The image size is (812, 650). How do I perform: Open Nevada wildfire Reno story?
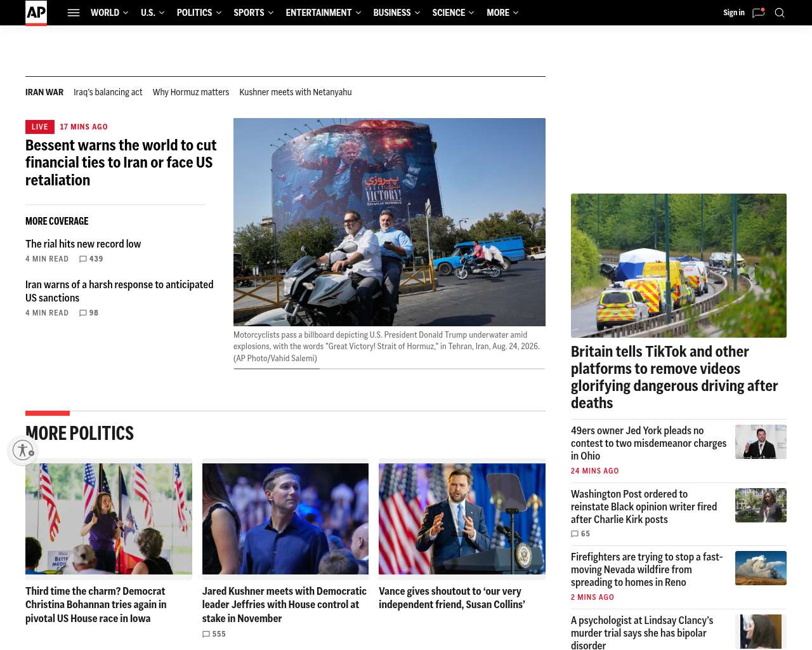point(647,569)
